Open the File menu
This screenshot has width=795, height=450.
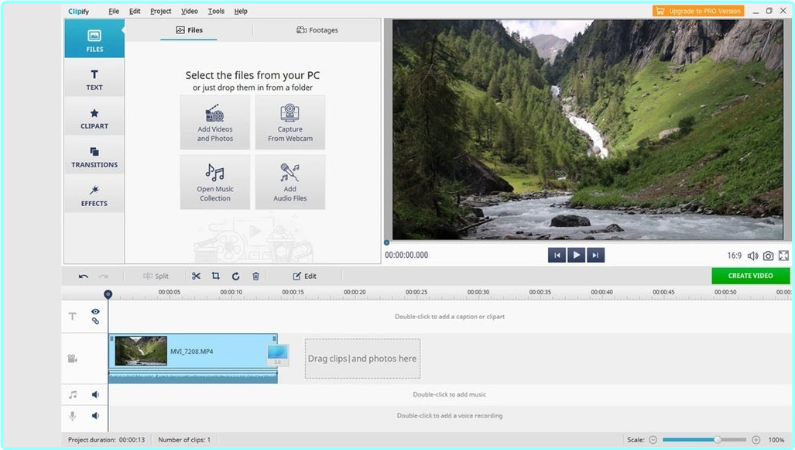(114, 11)
